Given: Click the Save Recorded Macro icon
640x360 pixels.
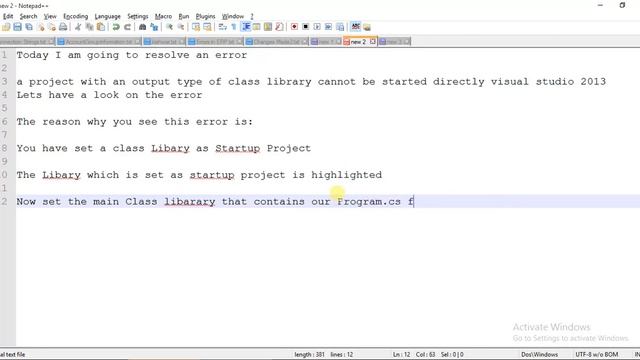Looking at the screenshot, I should coord(340,27).
